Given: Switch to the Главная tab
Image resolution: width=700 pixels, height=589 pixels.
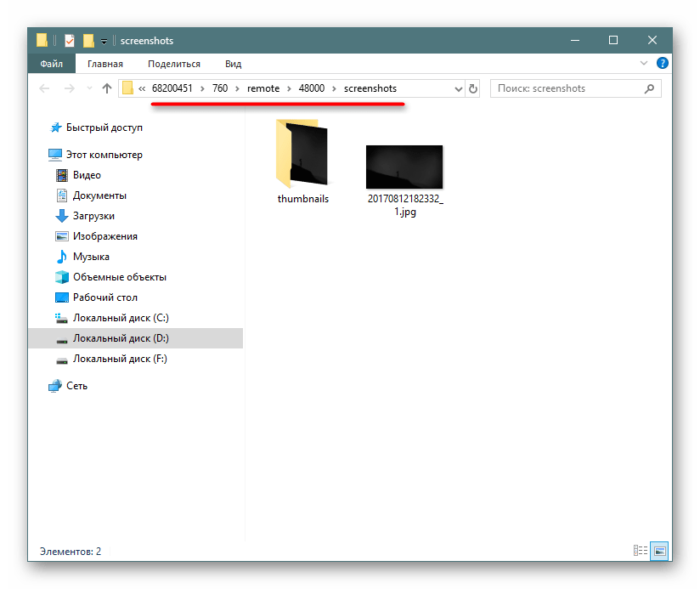Looking at the screenshot, I should 105,64.
